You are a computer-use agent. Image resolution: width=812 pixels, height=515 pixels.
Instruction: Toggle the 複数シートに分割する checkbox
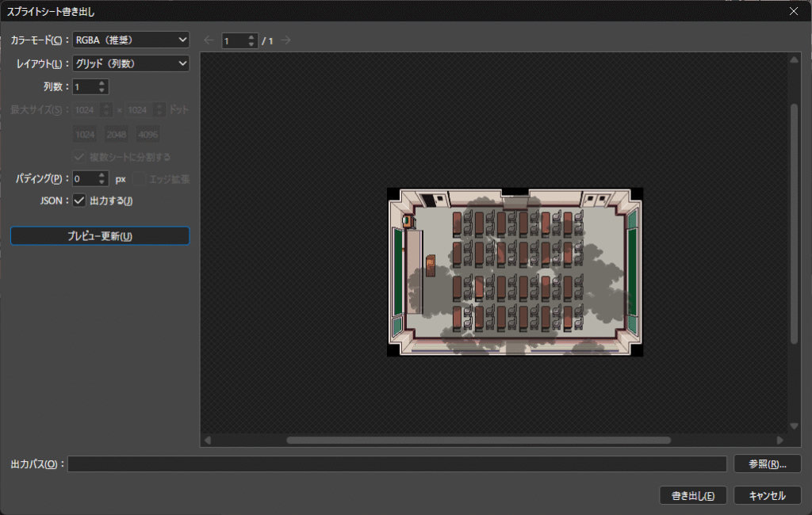click(x=79, y=157)
